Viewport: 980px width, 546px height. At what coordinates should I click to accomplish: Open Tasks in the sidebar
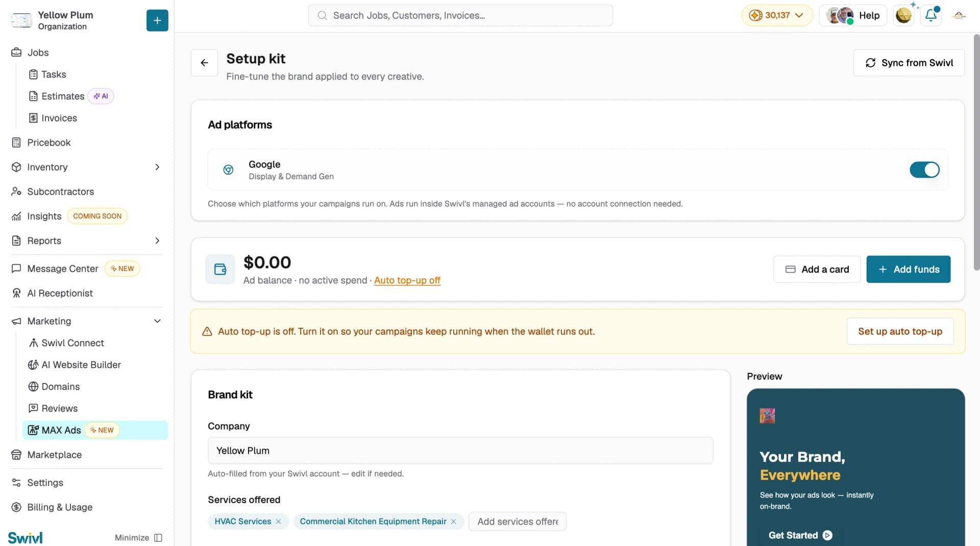pos(54,75)
